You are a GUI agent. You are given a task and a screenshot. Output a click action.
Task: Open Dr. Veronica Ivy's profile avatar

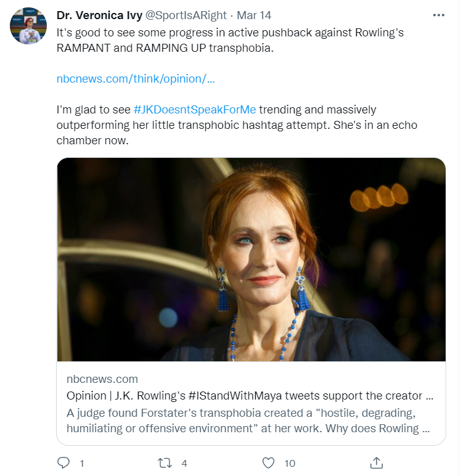click(x=28, y=26)
